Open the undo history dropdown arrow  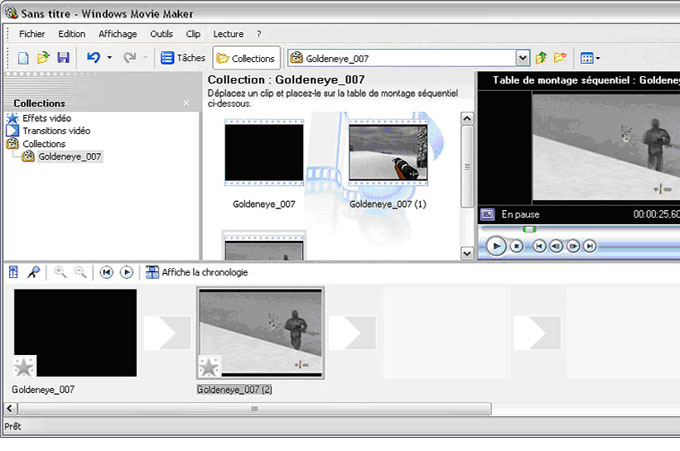point(109,58)
